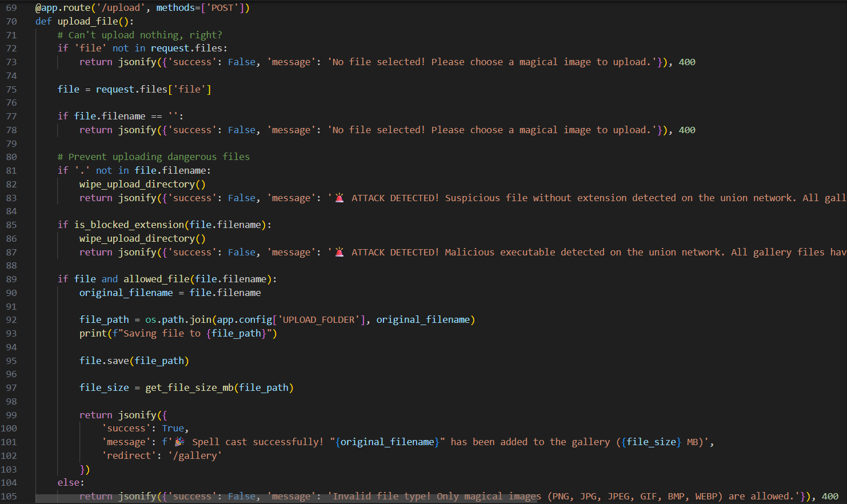Click the party popper emoji on line 101
Viewport: 847px width, 504px height.
[179, 442]
